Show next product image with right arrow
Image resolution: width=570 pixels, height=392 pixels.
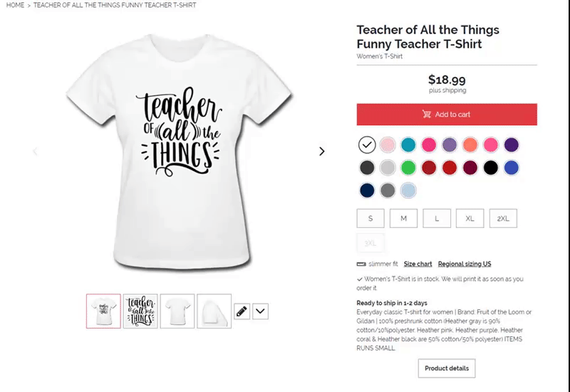322,151
